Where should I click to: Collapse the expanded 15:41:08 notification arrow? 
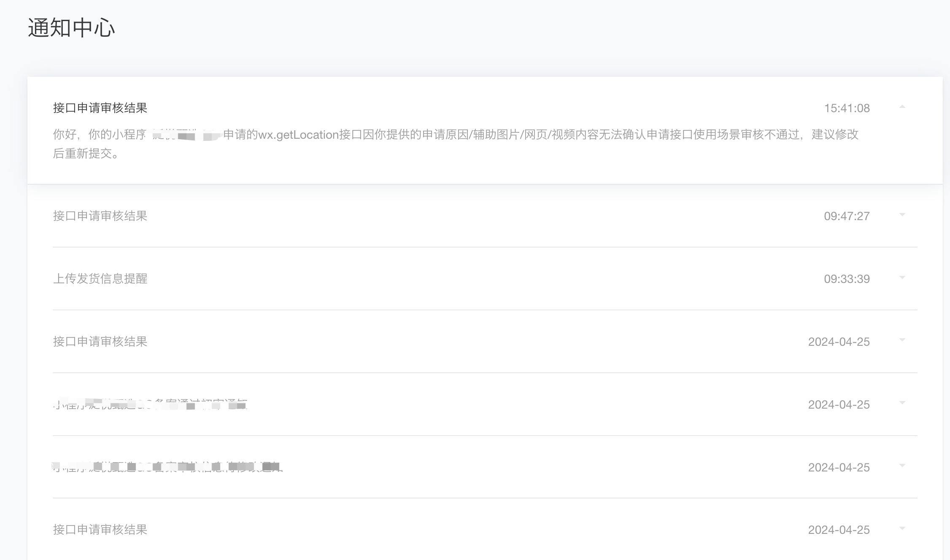pyautogui.click(x=902, y=107)
